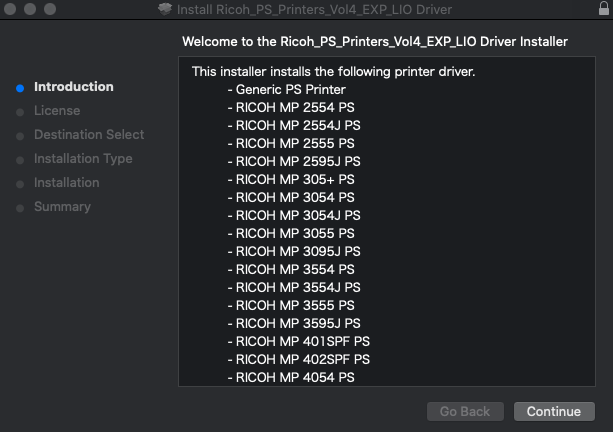Click RICOH MP 3054 PS line
Image resolution: width=613 pixels, height=432 pixels.
click(291, 197)
